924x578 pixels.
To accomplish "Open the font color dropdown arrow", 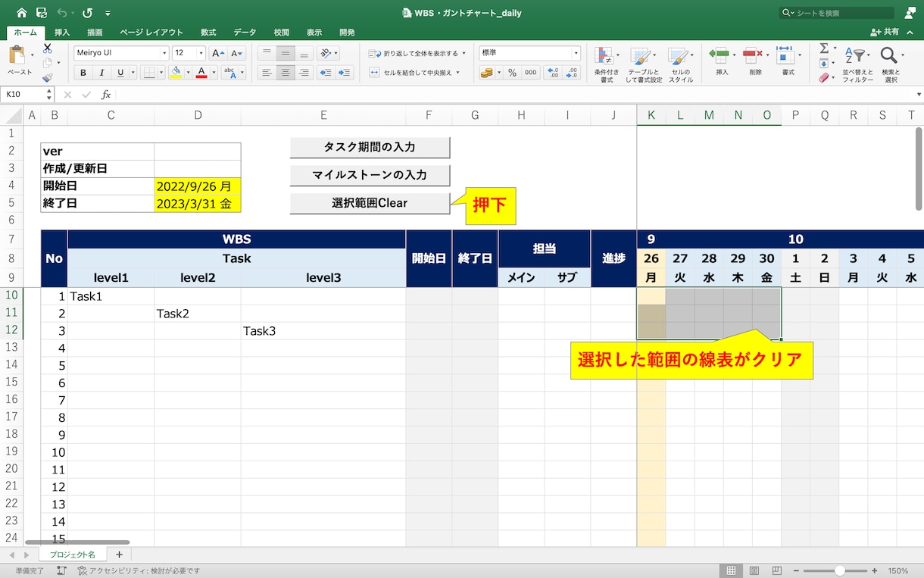I will tap(213, 73).
